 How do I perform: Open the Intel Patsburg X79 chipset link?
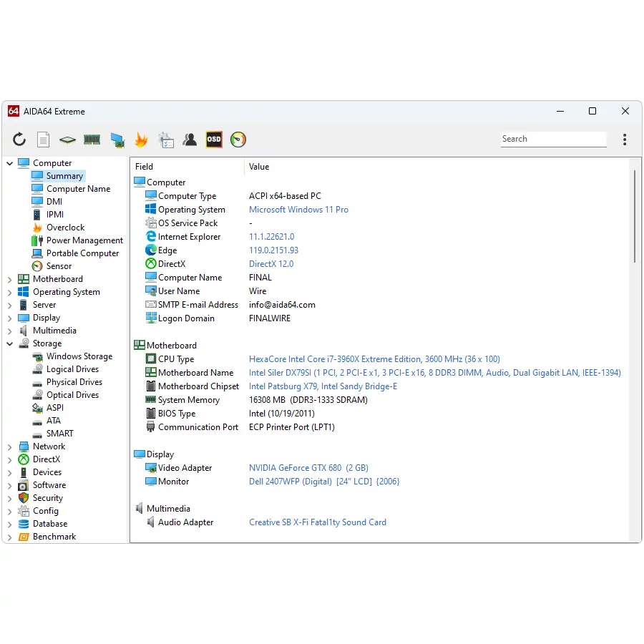323,386
